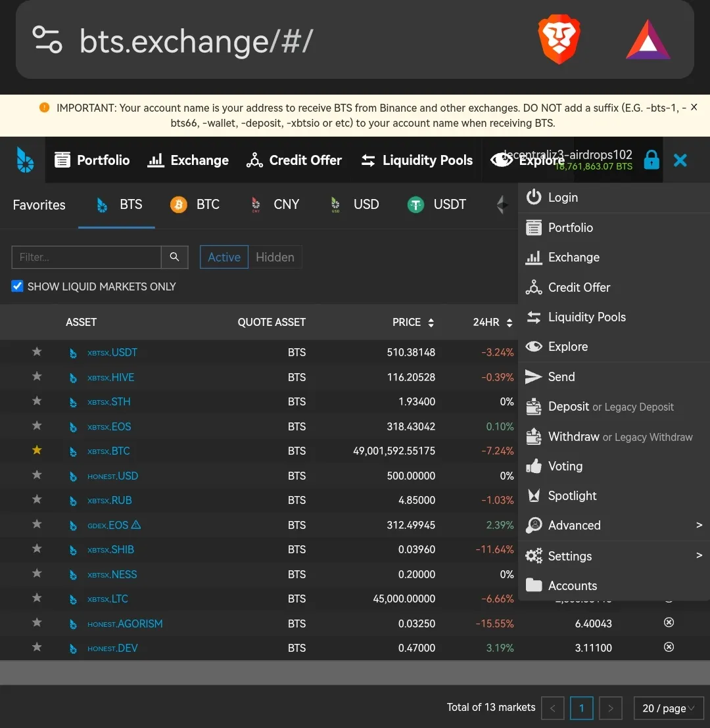
Task: Hide the HONEST.AGORISM market row
Action: (x=669, y=623)
